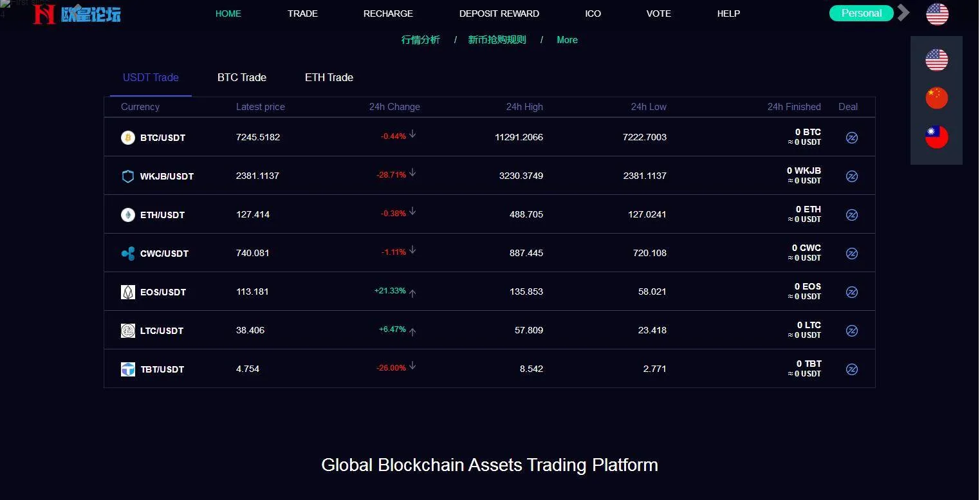Open the 新币抢购规则 link
Viewport: 980px width, 500px height.
coord(497,40)
